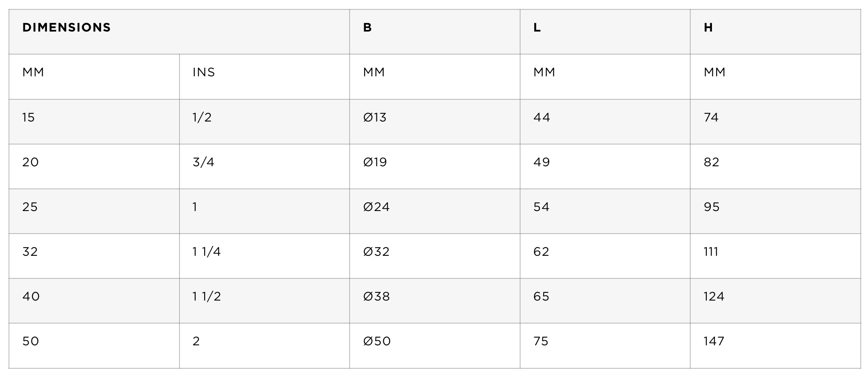The height and width of the screenshot is (376, 868).
Task: Select the L column header
Action: click(x=605, y=32)
